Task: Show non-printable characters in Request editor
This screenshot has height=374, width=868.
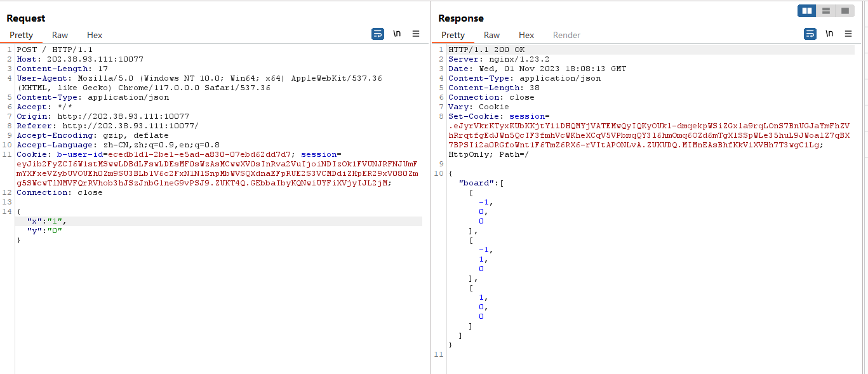Action: point(397,34)
